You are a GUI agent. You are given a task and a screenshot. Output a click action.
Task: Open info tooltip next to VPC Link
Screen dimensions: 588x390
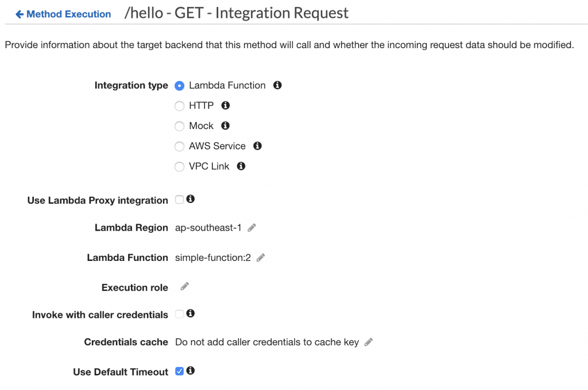click(241, 166)
